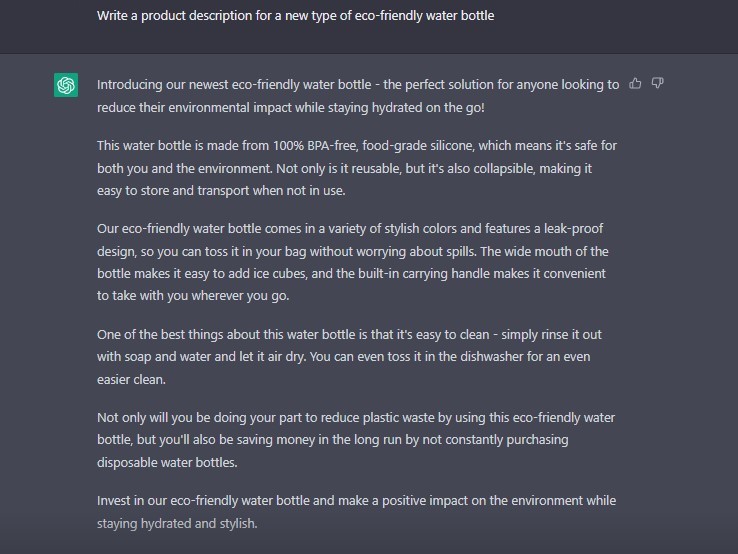
Task: Give the response a thumbs up
Action: pos(635,84)
